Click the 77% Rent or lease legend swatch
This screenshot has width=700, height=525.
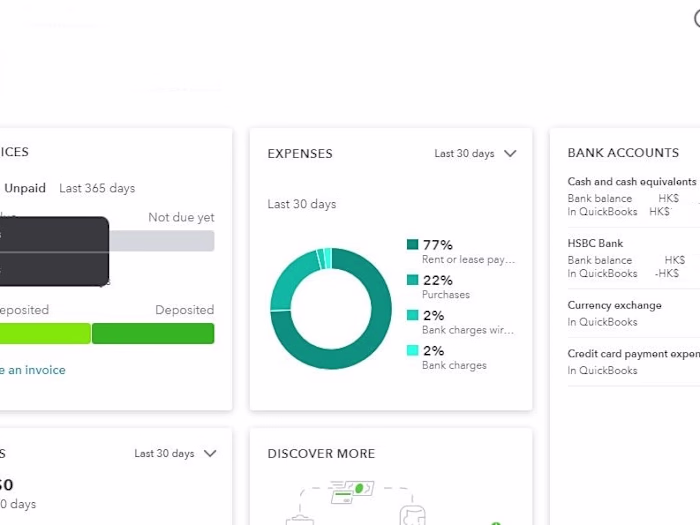pos(412,244)
